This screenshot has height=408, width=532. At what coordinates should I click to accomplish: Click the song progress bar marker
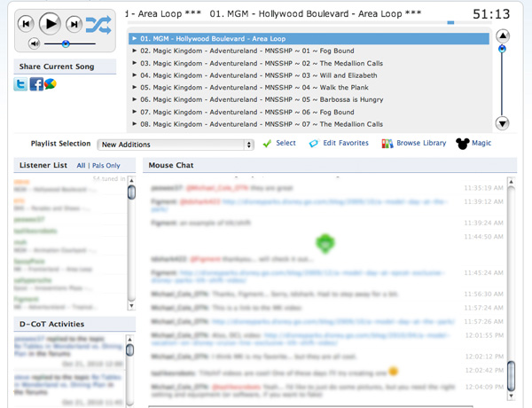coord(450,23)
